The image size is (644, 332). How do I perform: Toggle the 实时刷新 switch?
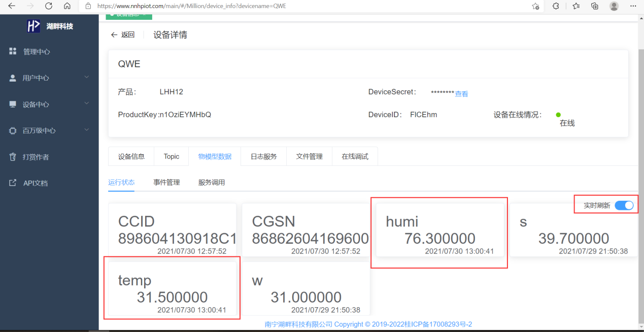[x=624, y=205]
